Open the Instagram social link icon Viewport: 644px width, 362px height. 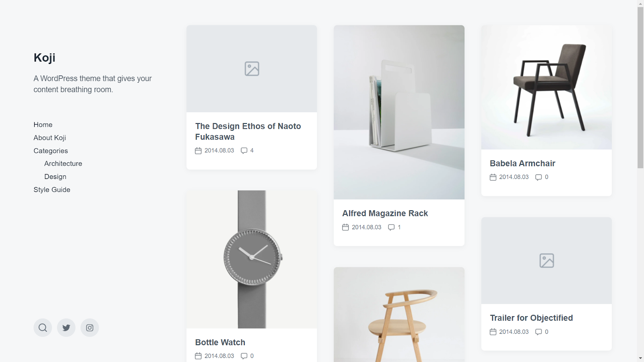tap(90, 327)
